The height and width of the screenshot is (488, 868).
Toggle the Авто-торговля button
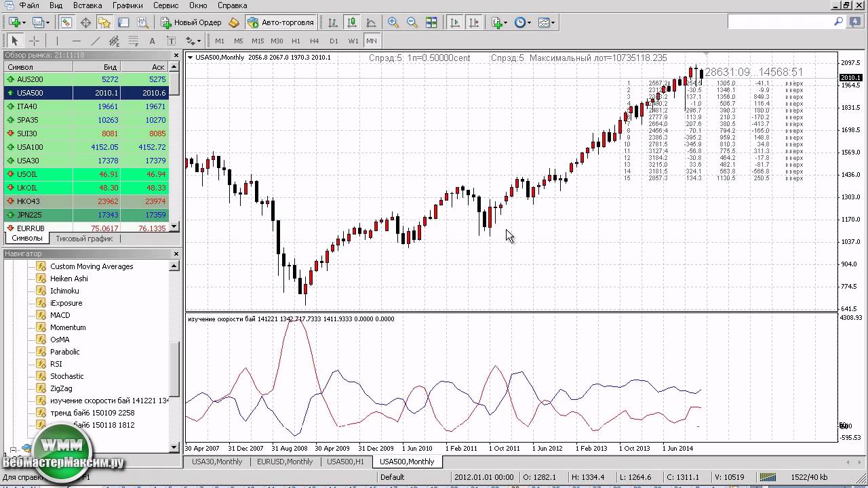(281, 22)
